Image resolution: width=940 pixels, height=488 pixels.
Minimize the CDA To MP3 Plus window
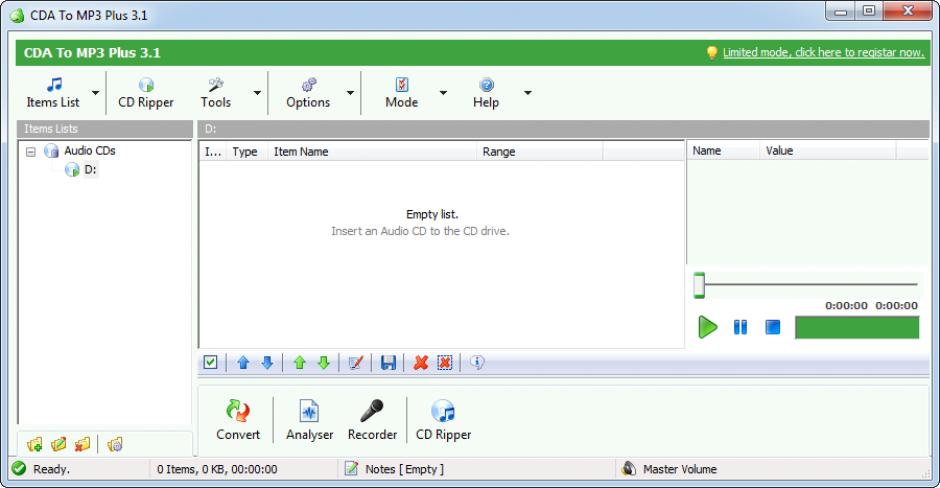(840, 11)
